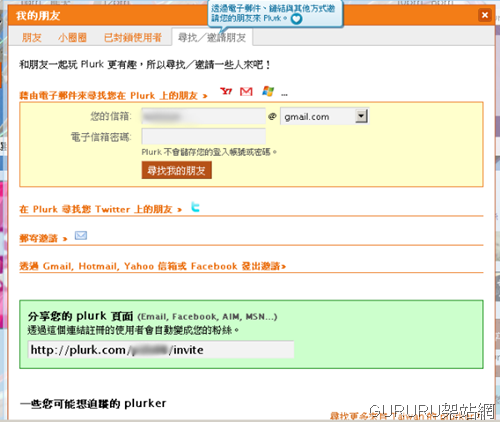Screen dimensions: 500x422
Task: Open 藉由電子郵件來尋找您在 Plurk 上的朋友 link
Action: tap(113, 96)
